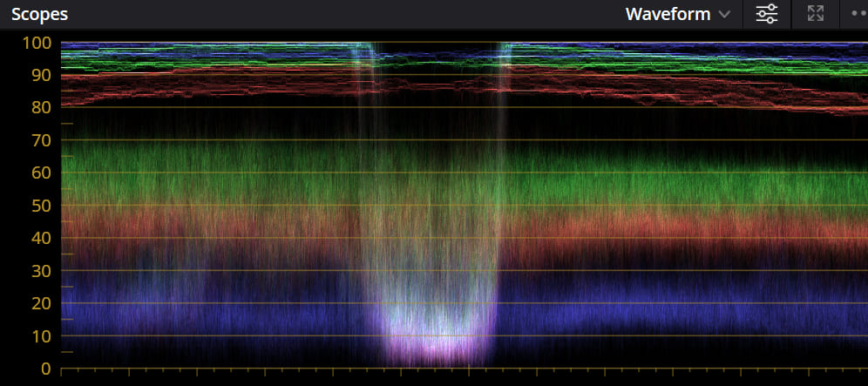This screenshot has height=386, width=868.
Task: Click the 40 level scale label
Action: tap(42, 238)
